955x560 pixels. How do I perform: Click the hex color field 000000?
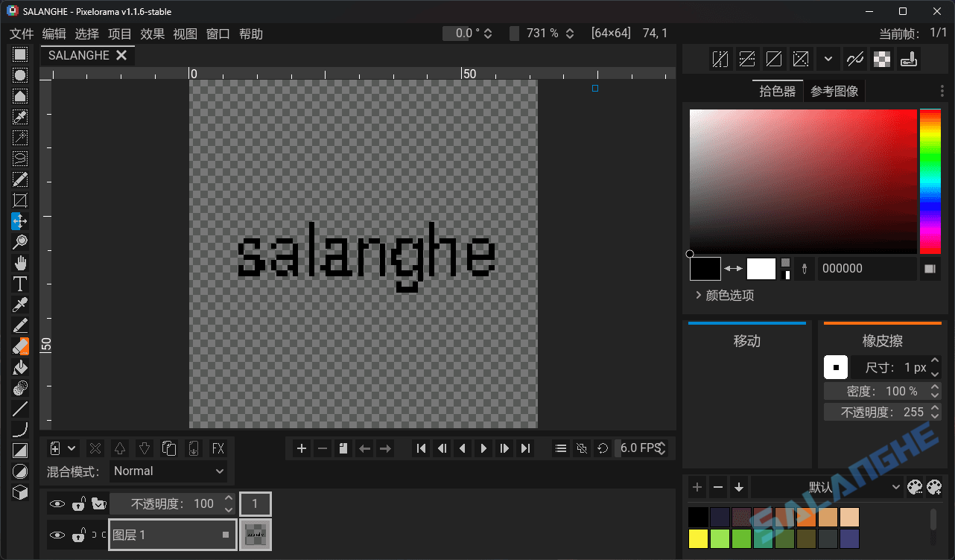click(x=866, y=269)
